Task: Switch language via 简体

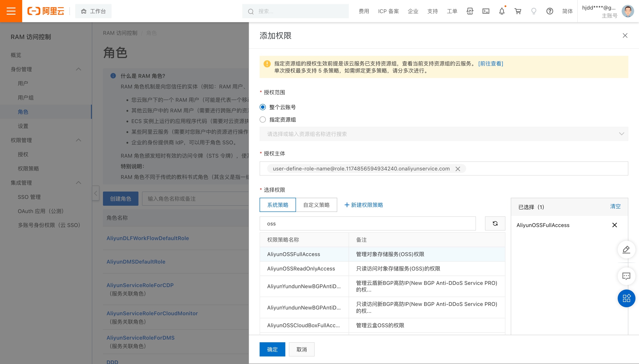Action: tap(567, 11)
